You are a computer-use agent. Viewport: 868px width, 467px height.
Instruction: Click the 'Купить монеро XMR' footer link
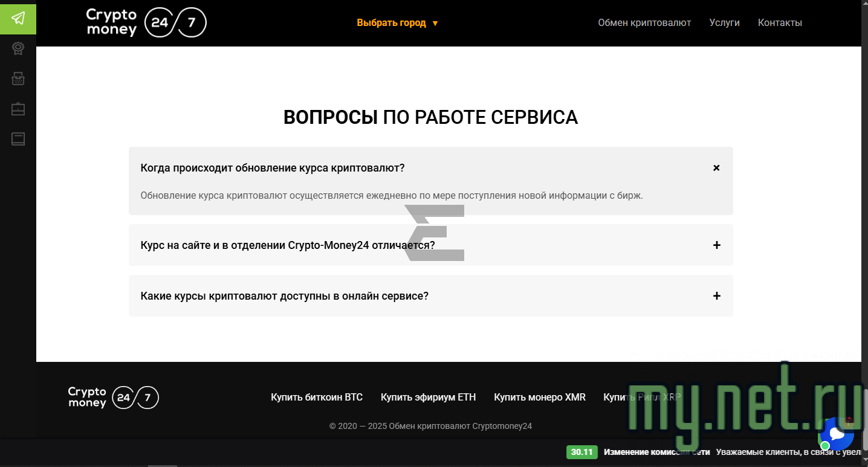coord(539,397)
